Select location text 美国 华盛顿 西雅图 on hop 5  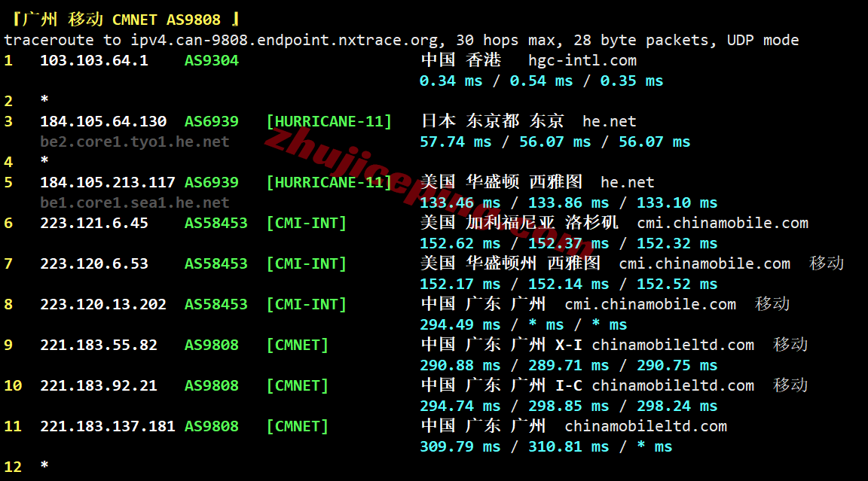[501, 182]
